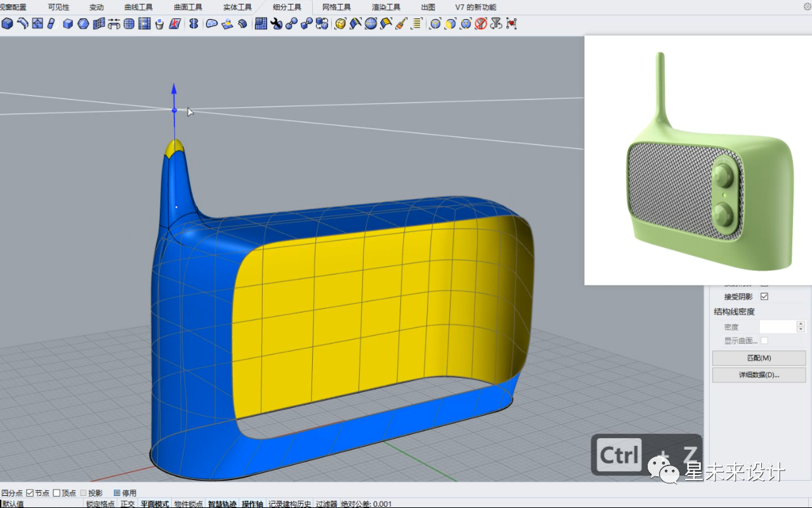Viewport: 812px width, 508px height.
Task: Check the 显示曲面 checkbox
Action: [x=764, y=341]
